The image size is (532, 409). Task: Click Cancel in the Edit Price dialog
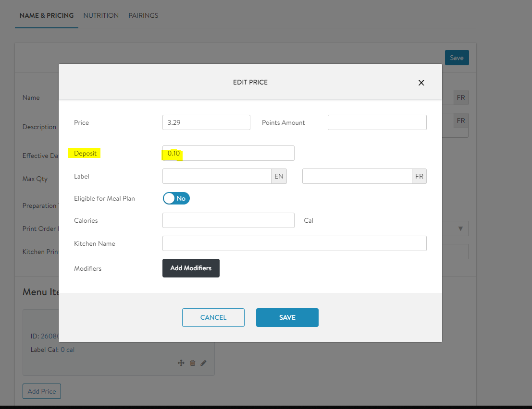pyautogui.click(x=213, y=317)
